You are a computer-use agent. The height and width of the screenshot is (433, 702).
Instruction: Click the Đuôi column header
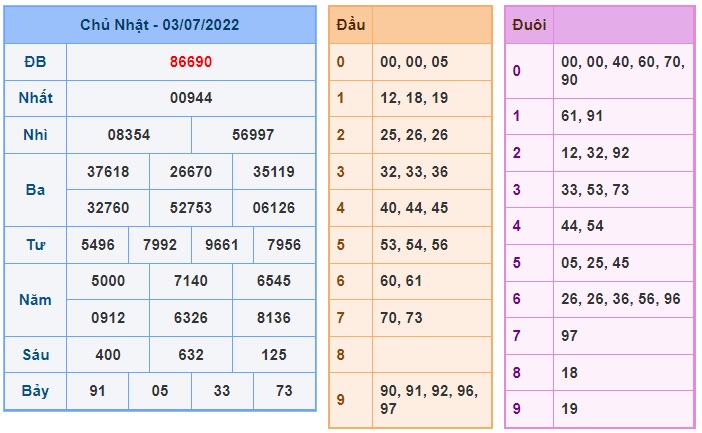pos(529,25)
